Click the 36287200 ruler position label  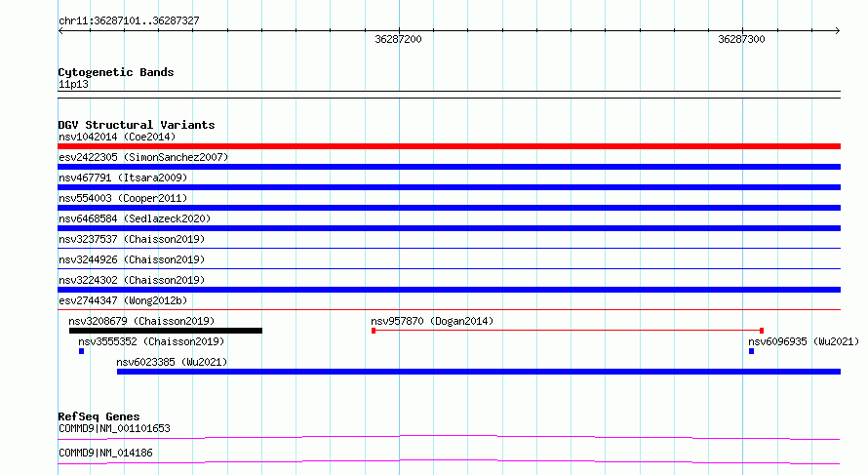coord(398,39)
